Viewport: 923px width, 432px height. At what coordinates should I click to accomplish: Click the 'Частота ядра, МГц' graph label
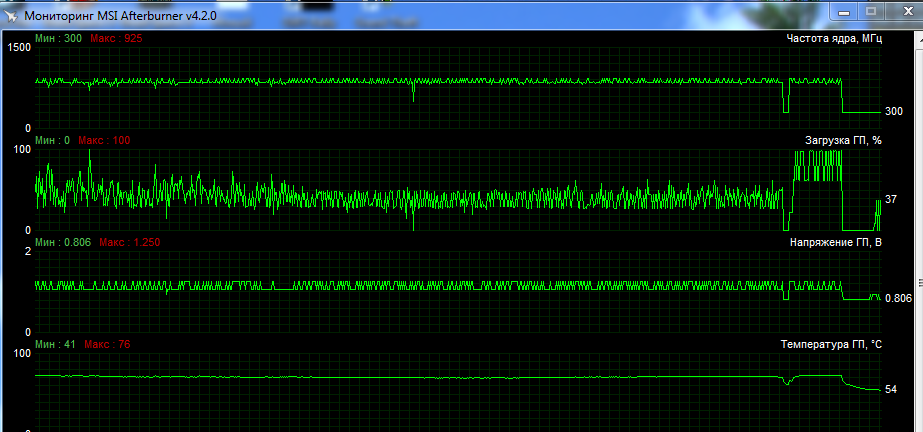[834, 39]
